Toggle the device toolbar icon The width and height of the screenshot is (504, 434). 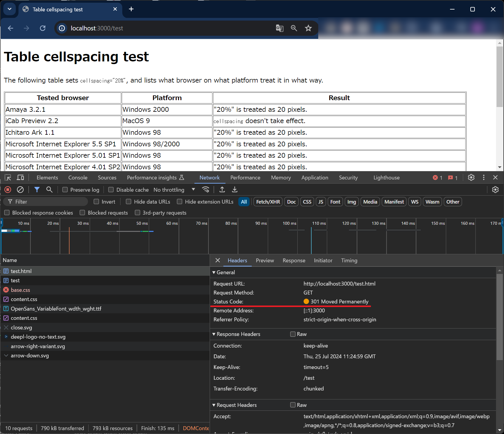(20, 178)
